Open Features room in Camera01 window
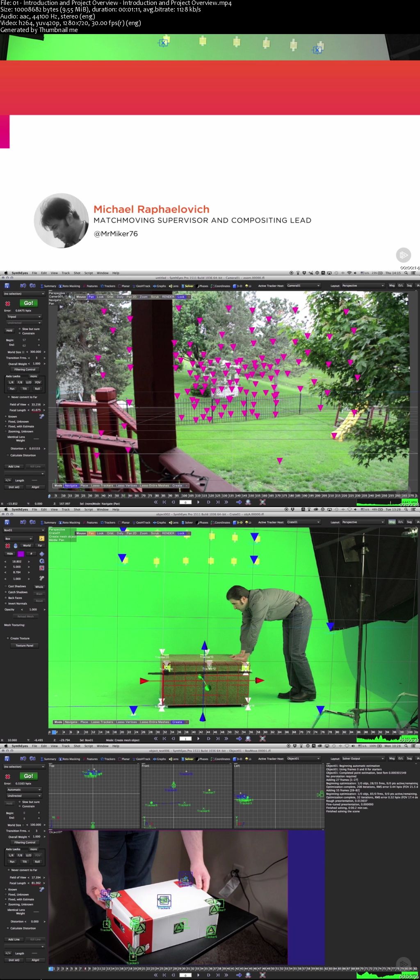This screenshot has height=980, width=420. [x=91, y=286]
